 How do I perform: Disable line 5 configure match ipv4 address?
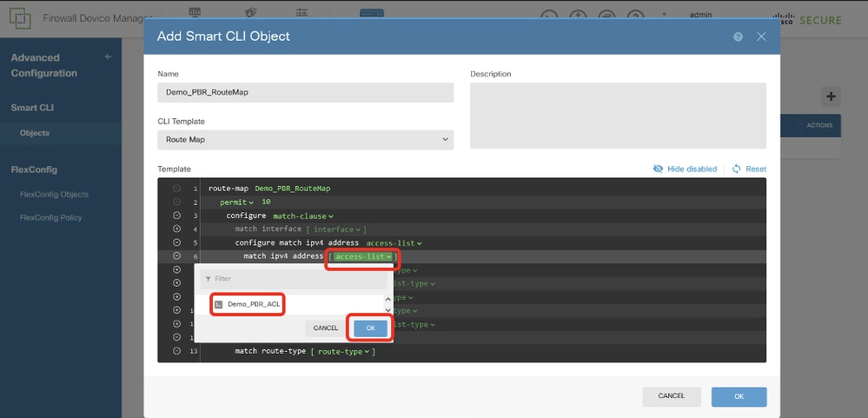(x=176, y=242)
